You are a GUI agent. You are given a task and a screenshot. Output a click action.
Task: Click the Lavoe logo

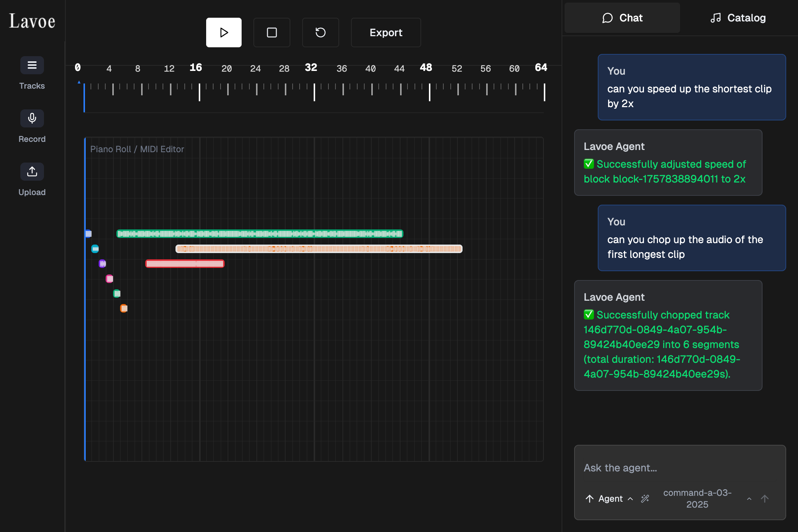pos(32,21)
